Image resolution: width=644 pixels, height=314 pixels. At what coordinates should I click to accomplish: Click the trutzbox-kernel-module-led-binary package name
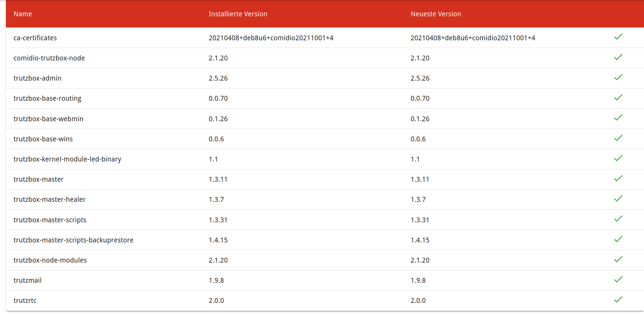coord(67,159)
